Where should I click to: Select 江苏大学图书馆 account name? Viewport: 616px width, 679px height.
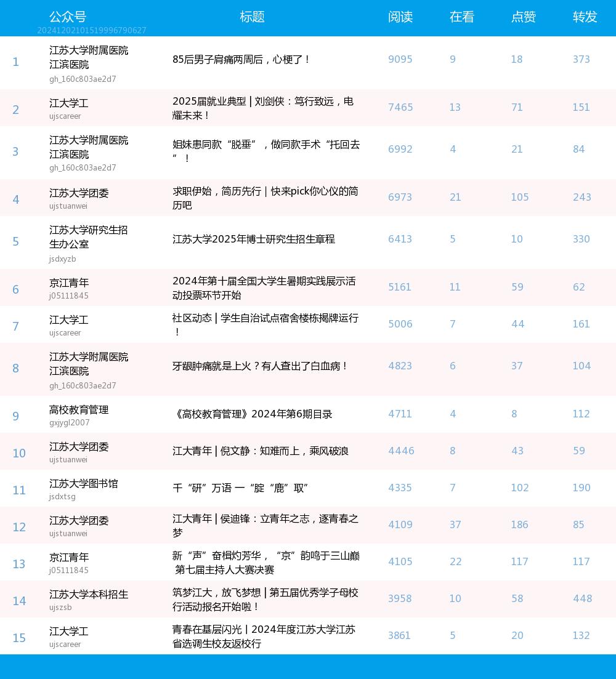coord(83,484)
